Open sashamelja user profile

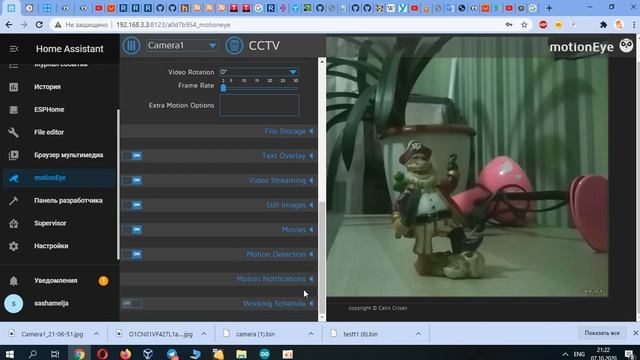[51, 304]
